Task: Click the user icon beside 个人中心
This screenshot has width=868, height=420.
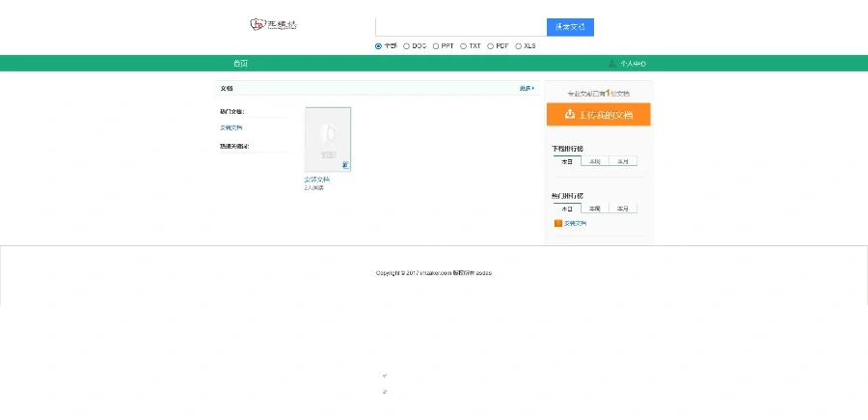Action: pyautogui.click(x=611, y=64)
